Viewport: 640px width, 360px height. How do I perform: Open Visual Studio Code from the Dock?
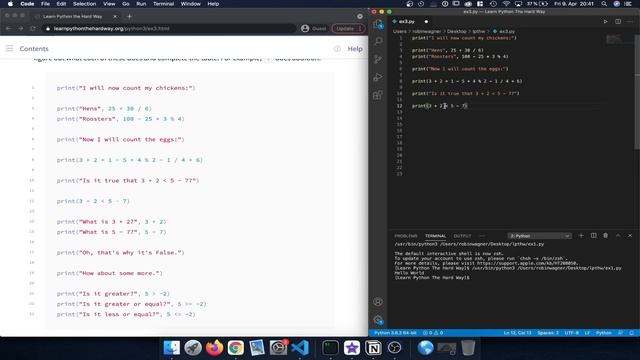300,348
